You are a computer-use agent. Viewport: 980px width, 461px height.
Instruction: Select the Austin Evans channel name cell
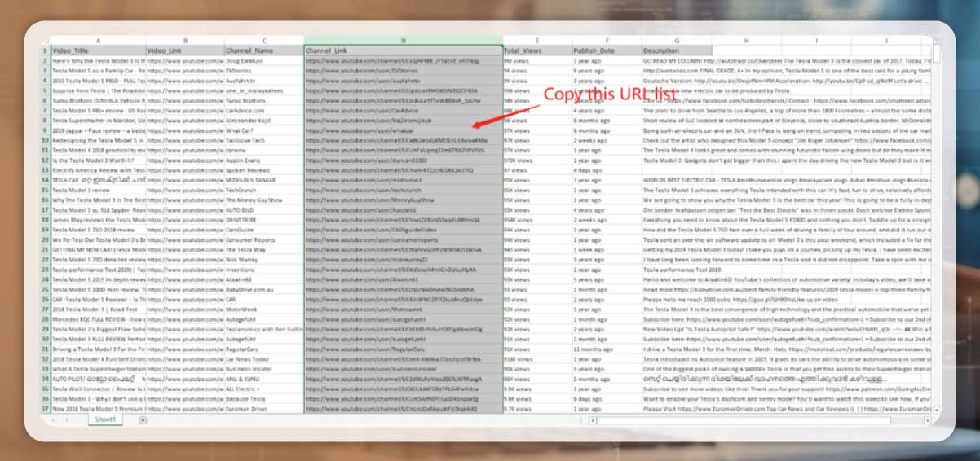tap(264, 160)
